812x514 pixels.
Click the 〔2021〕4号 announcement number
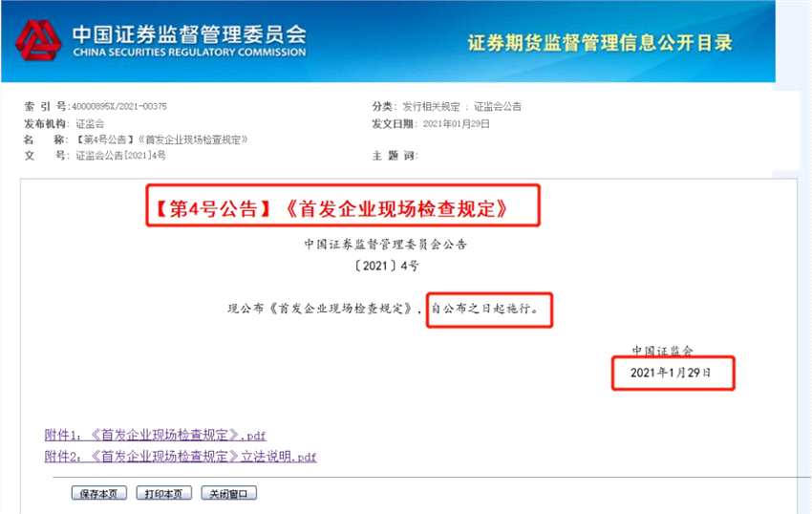(x=386, y=267)
